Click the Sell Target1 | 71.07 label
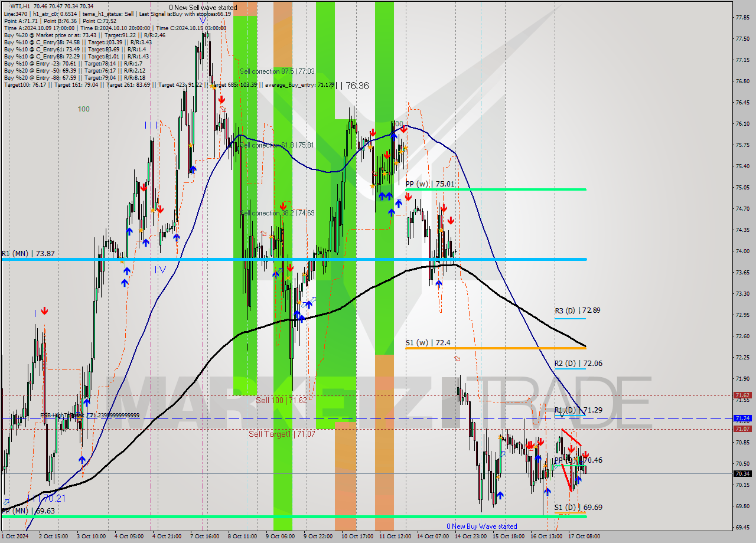The image size is (756, 543). (282, 434)
